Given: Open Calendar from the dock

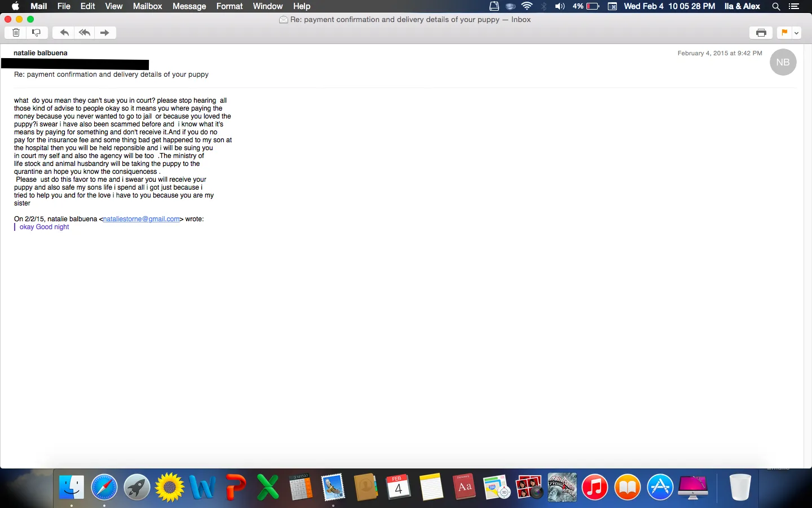Looking at the screenshot, I should point(399,487).
